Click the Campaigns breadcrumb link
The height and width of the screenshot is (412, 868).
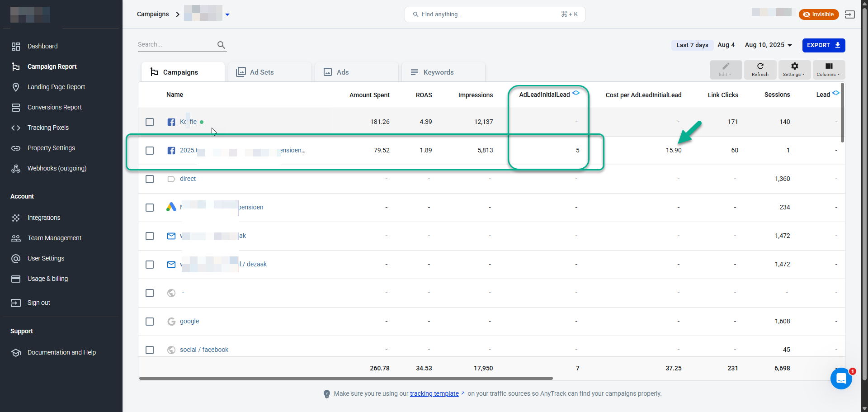click(153, 14)
